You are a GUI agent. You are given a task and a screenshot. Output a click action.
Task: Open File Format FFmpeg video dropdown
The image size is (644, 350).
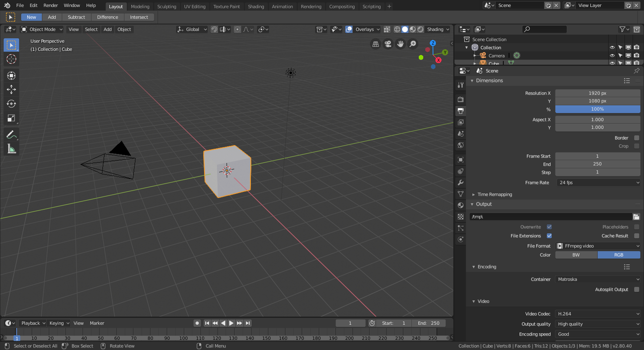(598, 246)
